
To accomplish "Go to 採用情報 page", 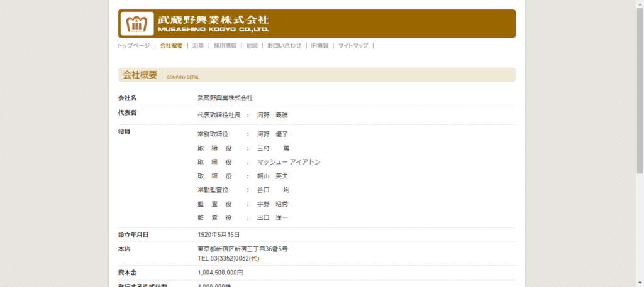I will [x=225, y=46].
